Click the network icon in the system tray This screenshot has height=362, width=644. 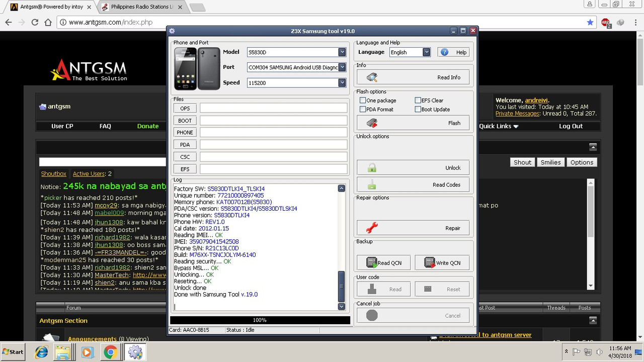(x=588, y=352)
